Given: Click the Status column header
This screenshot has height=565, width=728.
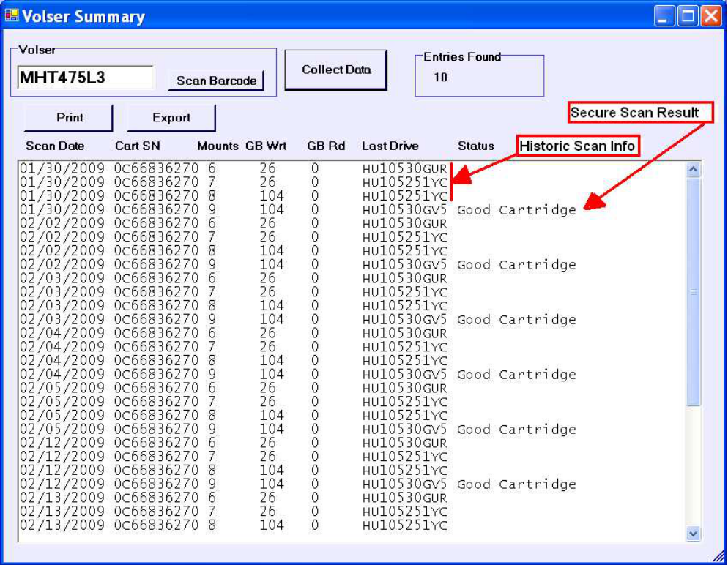Looking at the screenshot, I should pyautogui.click(x=476, y=146).
